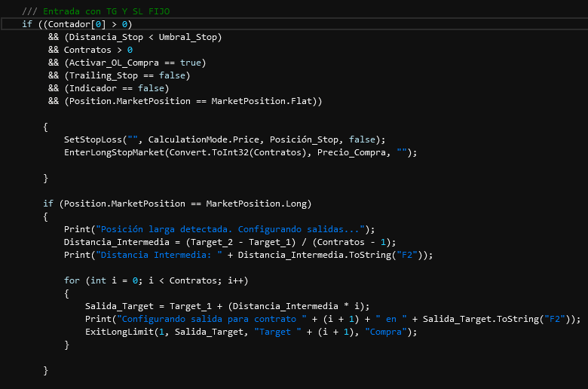Click the 'Posición_Stop' argument
Viewport: 588px width, 389px height.
304,139
